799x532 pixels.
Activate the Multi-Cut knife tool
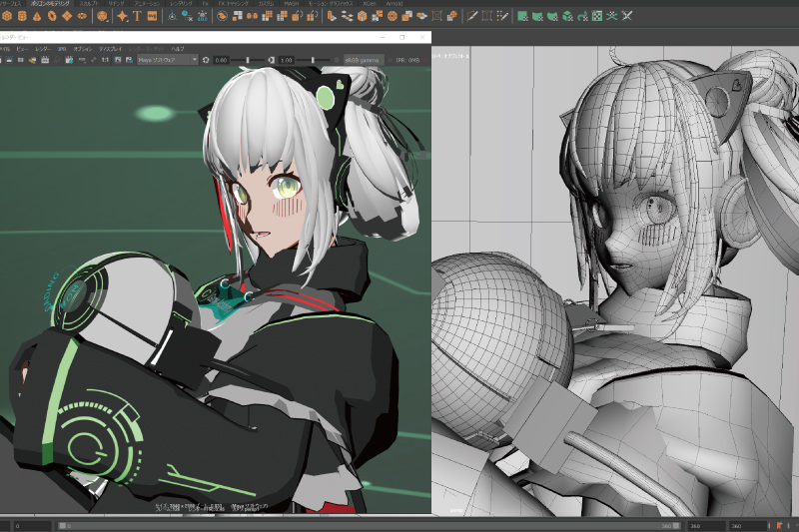point(472,16)
